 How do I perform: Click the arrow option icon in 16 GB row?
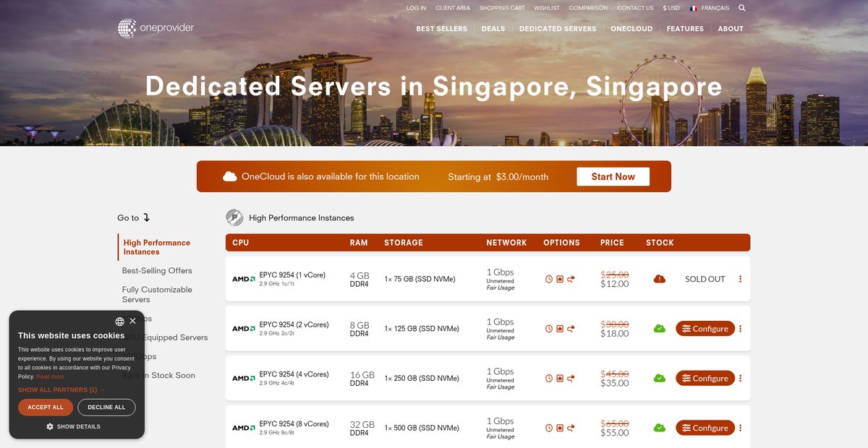tap(571, 378)
